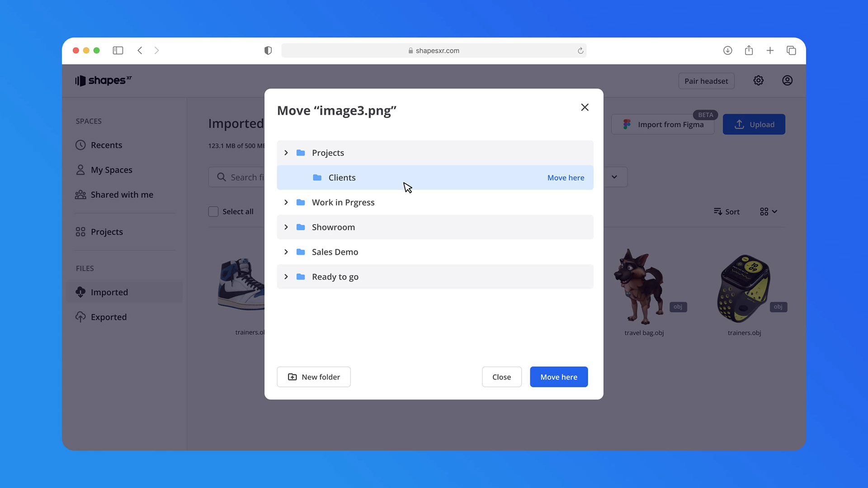The width and height of the screenshot is (868, 488).
Task: Click the settings gear icon
Action: [x=758, y=80]
